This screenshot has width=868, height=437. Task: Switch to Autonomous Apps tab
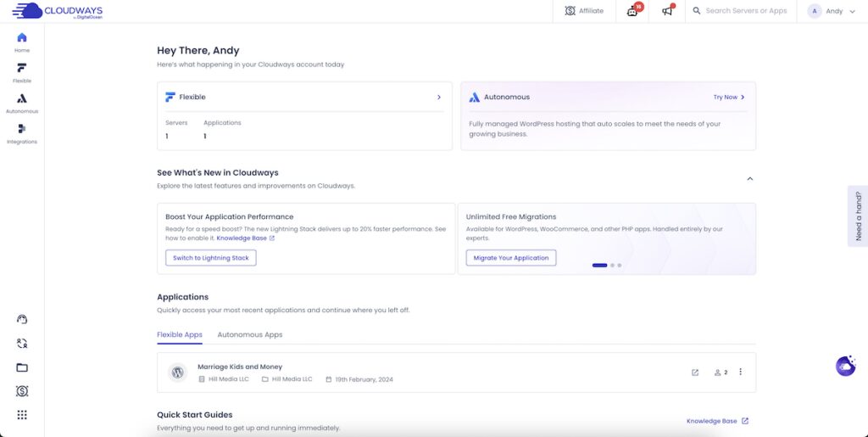(x=250, y=334)
